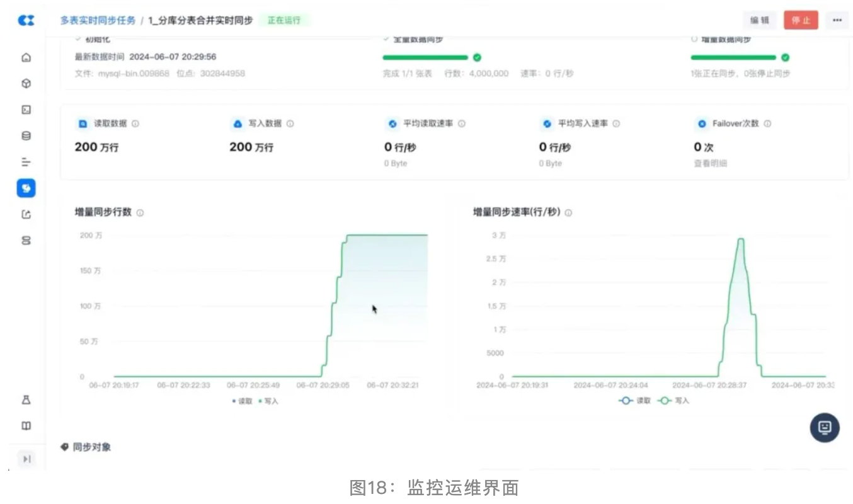Image resolution: width=853 pixels, height=504 pixels.
Task: Click info icon beside 读取数据
Action: tap(135, 124)
